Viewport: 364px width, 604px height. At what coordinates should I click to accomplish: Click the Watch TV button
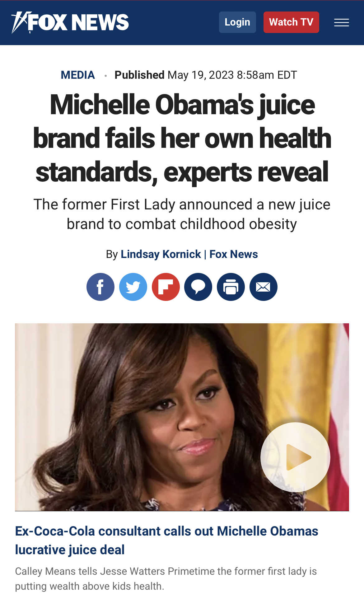(x=291, y=22)
